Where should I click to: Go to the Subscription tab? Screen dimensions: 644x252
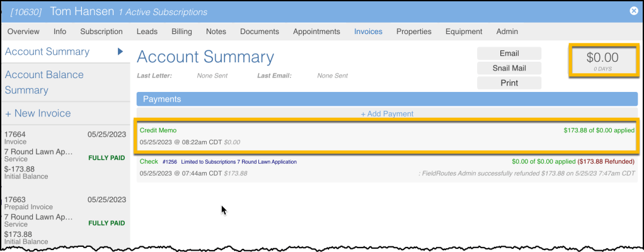[x=101, y=31]
